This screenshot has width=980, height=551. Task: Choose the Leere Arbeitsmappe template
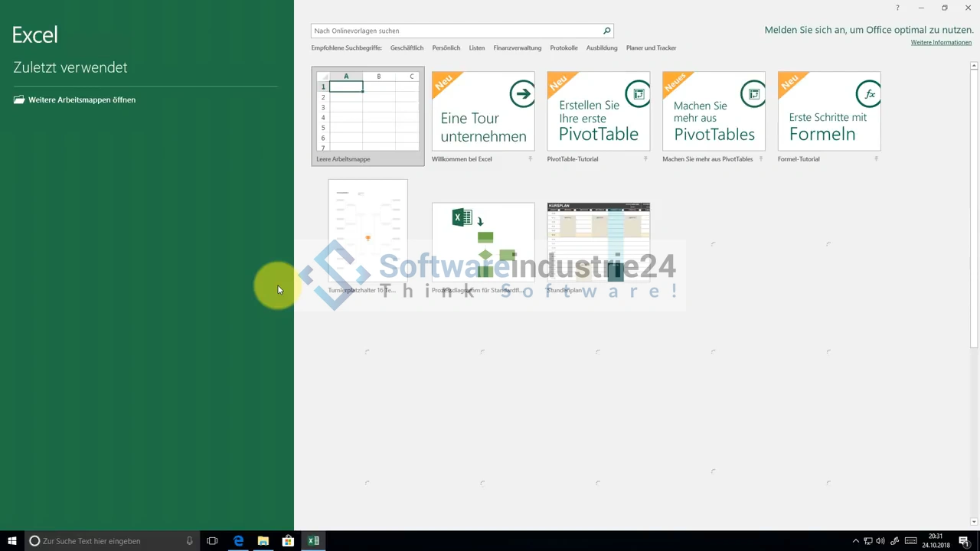pos(367,115)
